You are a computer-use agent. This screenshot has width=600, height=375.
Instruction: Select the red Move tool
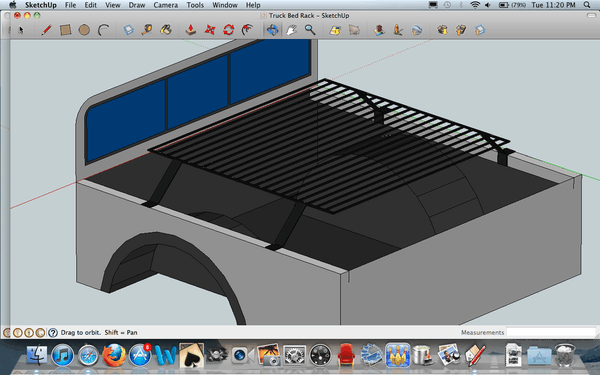point(210,30)
